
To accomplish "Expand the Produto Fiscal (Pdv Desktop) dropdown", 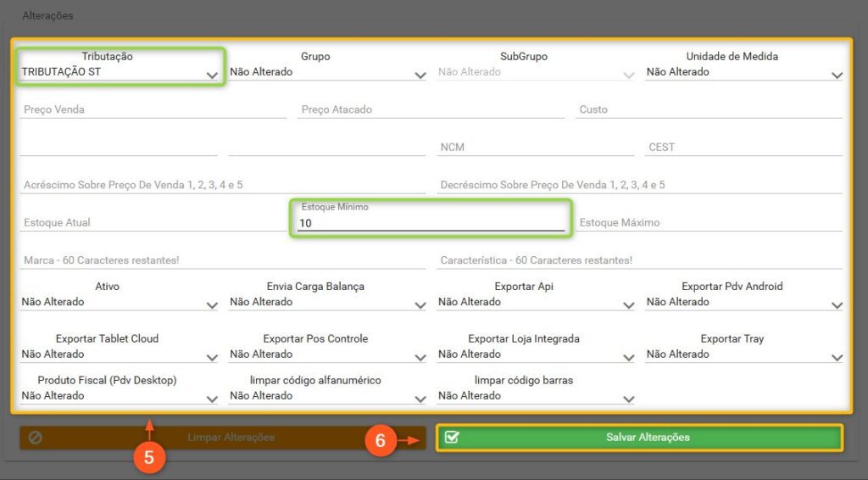I will point(119,396).
